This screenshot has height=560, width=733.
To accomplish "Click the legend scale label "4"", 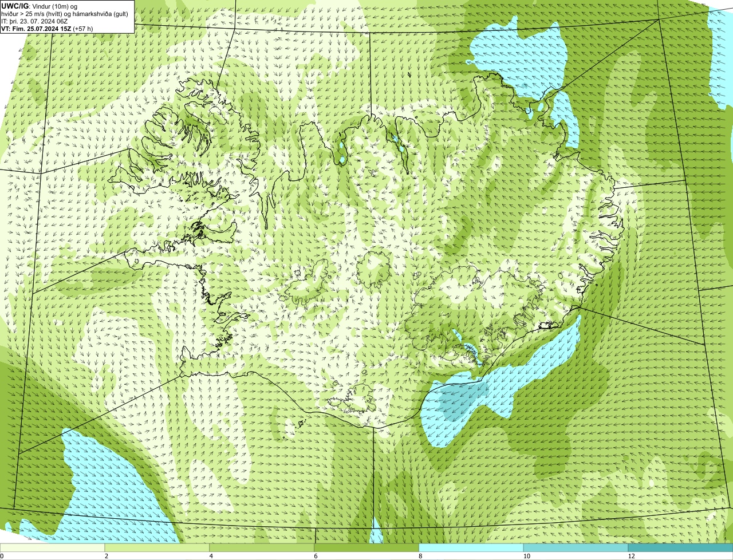I will click(x=211, y=556).
